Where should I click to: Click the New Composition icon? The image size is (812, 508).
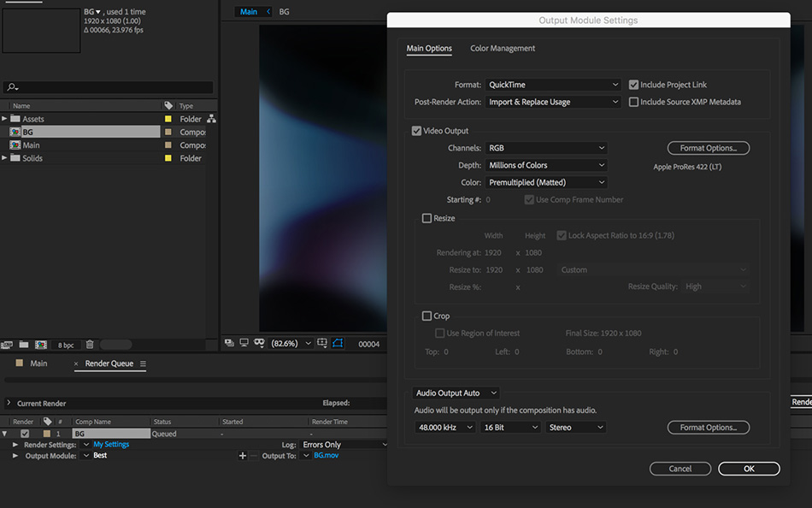(40, 345)
